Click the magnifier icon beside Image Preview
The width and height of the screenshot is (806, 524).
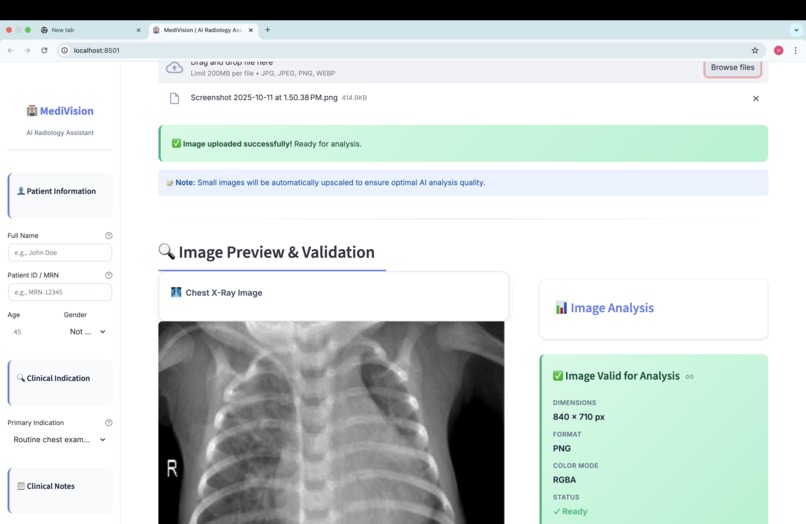167,251
